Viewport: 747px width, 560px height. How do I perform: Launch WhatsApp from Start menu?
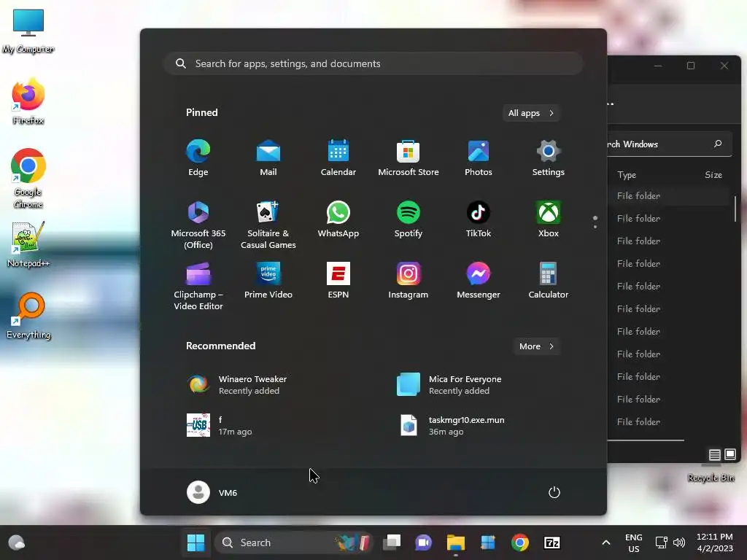point(338,219)
